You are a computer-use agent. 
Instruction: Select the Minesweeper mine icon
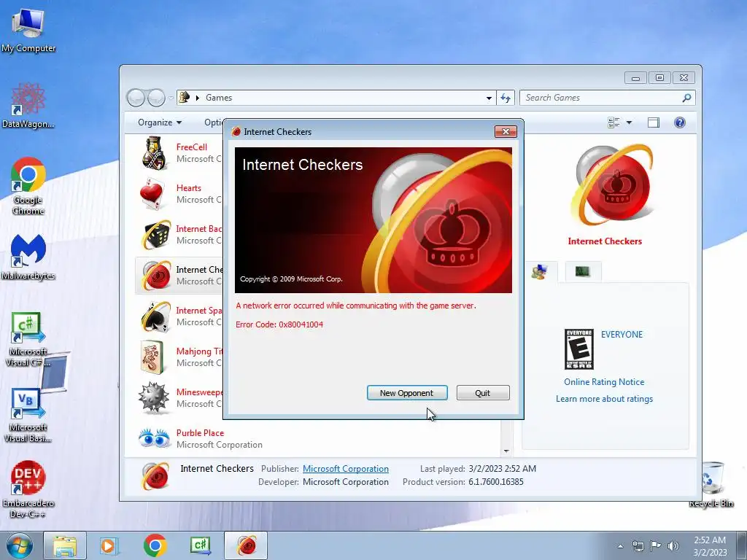point(154,397)
